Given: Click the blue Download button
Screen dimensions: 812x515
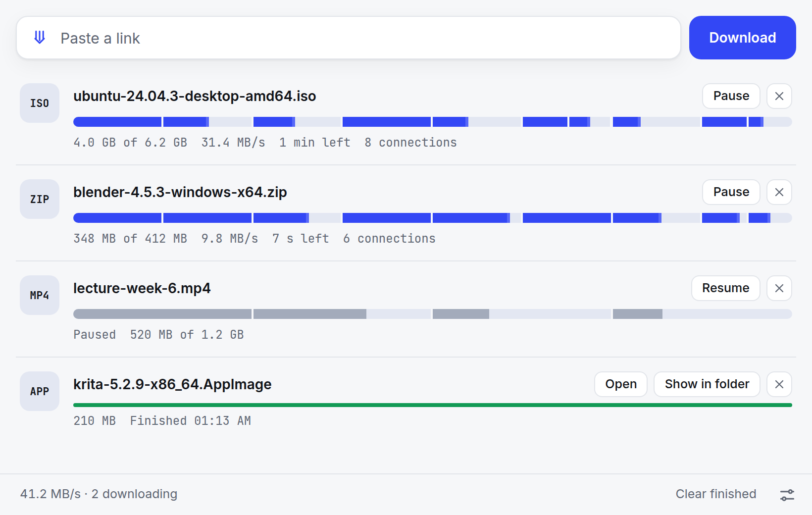Looking at the screenshot, I should (x=742, y=38).
